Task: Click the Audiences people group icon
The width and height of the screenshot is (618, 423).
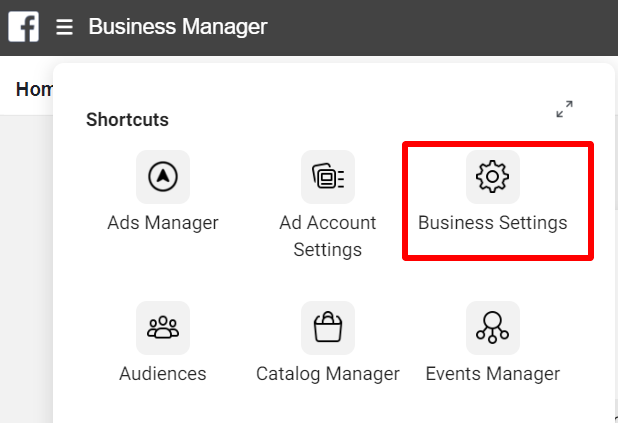Action: pos(163,328)
